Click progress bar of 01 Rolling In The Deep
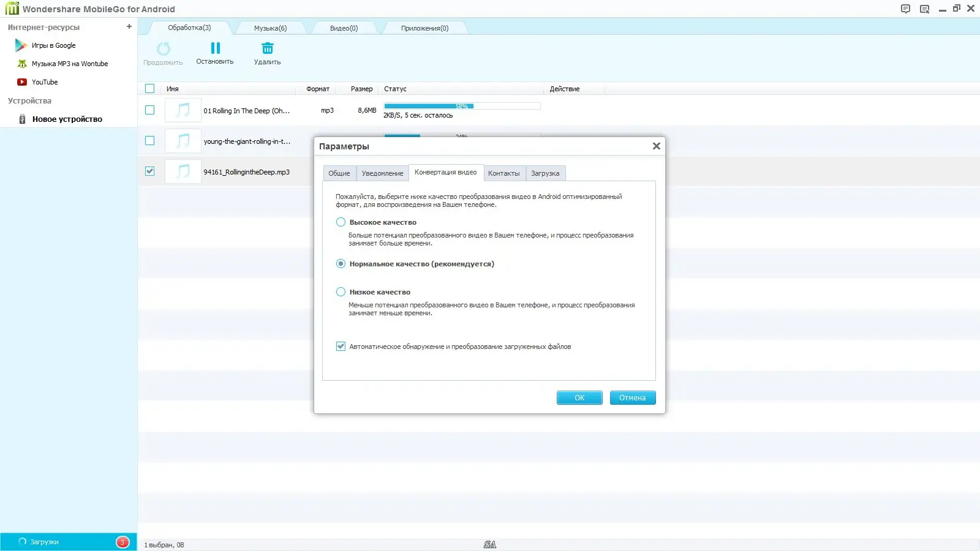The image size is (980, 551). (462, 106)
